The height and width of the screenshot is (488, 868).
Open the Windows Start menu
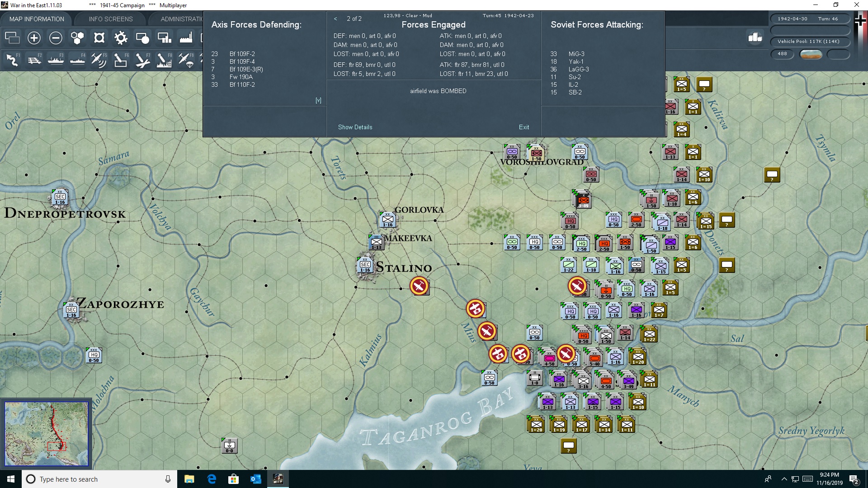pyautogui.click(x=11, y=479)
